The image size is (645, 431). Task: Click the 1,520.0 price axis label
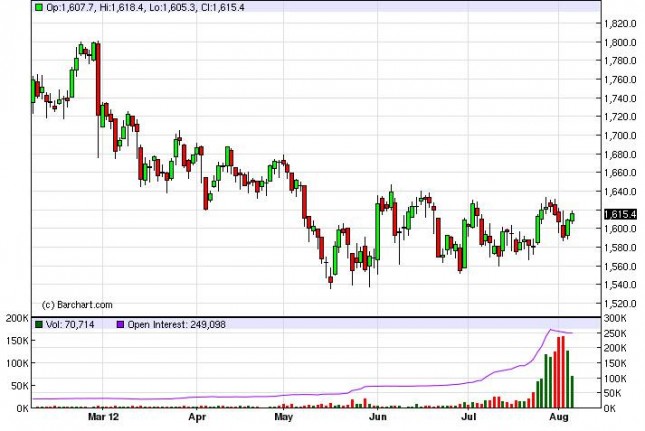click(x=620, y=304)
